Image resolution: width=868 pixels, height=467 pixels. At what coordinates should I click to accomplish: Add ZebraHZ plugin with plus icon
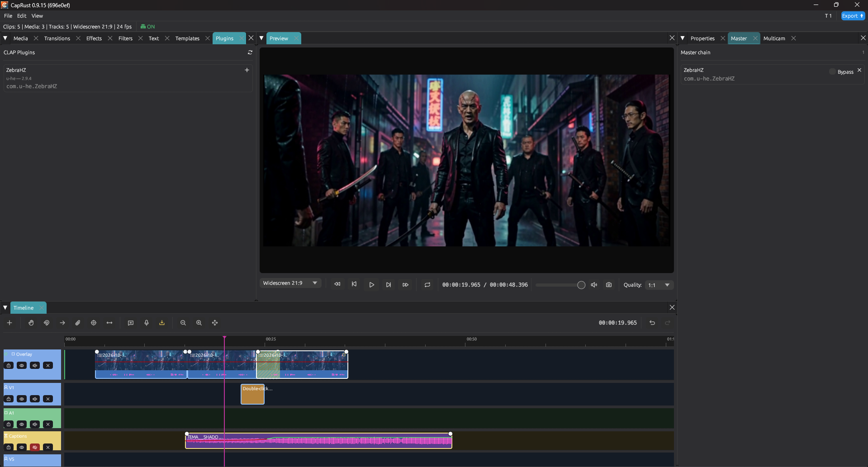(247, 70)
